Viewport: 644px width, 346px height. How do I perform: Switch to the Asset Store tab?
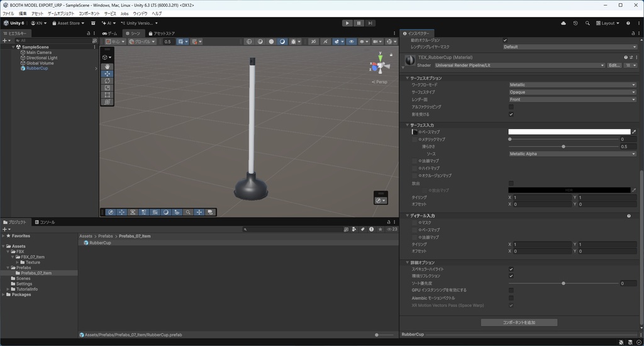pos(162,33)
